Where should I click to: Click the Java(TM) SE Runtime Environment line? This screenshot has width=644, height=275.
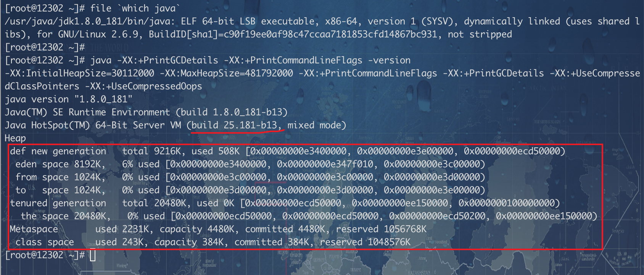(x=146, y=112)
